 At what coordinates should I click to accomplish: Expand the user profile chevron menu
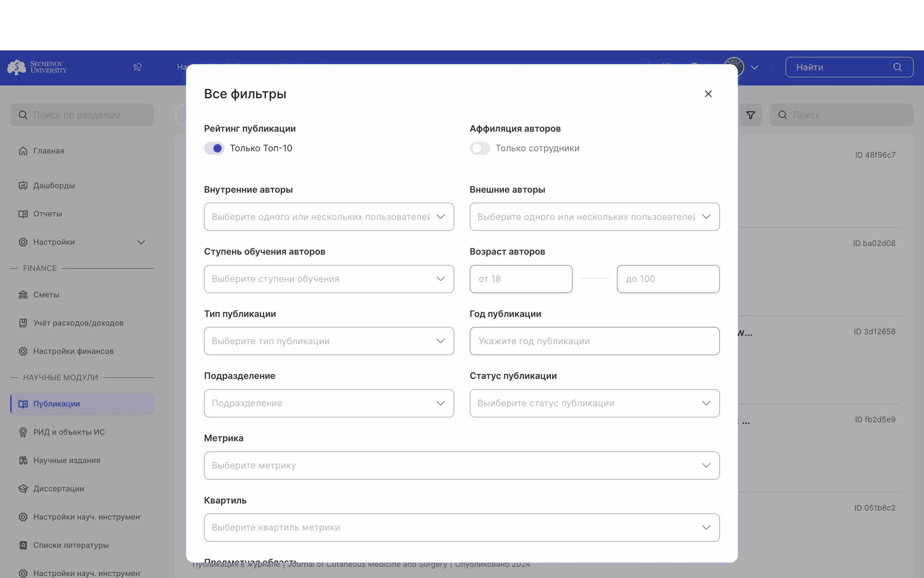(755, 67)
